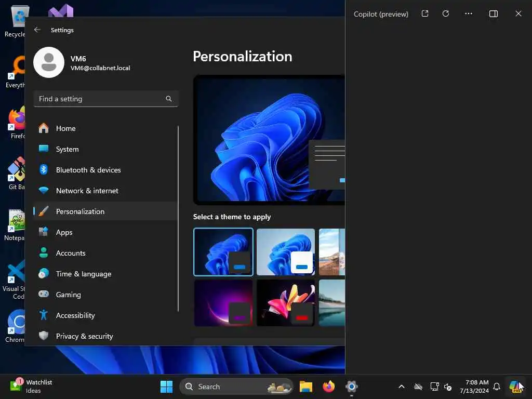Open Copilot in a new window
The image size is (532, 399).
coord(425,14)
